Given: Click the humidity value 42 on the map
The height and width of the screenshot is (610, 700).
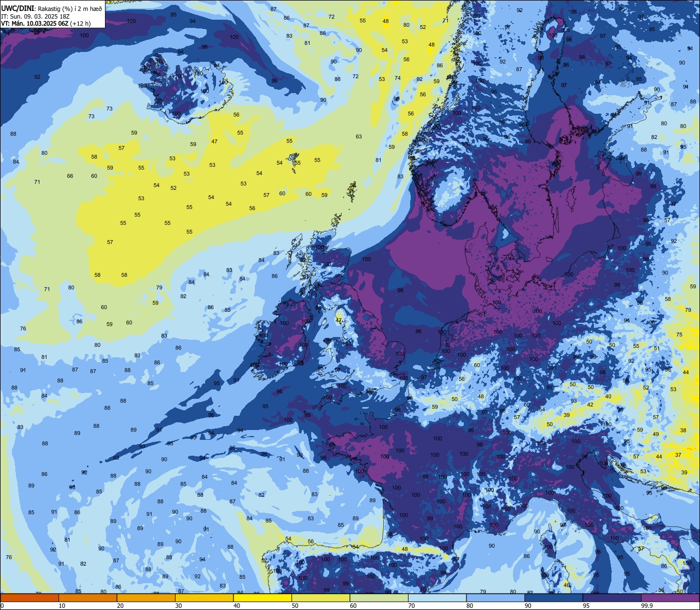Looking at the screenshot, I should pyautogui.click(x=590, y=405).
